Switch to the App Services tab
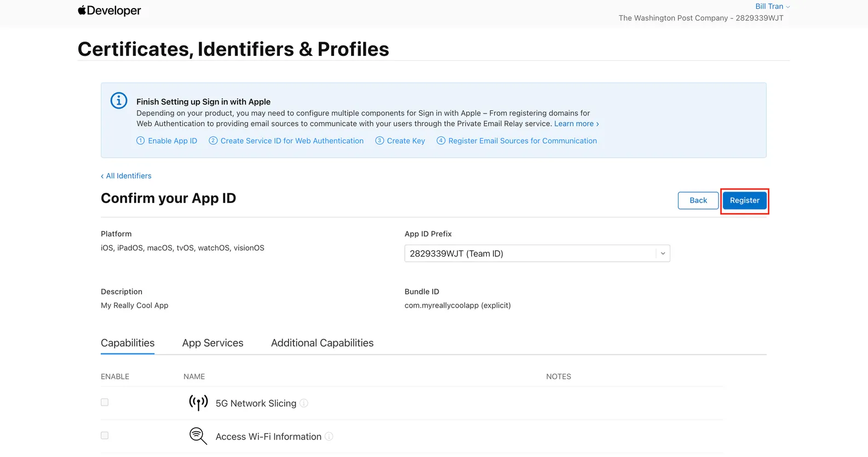Screen dimensions: 868x457 click(x=213, y=343)
